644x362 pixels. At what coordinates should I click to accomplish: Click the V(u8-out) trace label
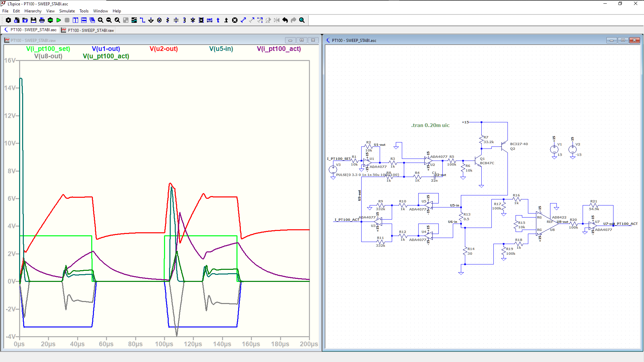click(48, 56)
